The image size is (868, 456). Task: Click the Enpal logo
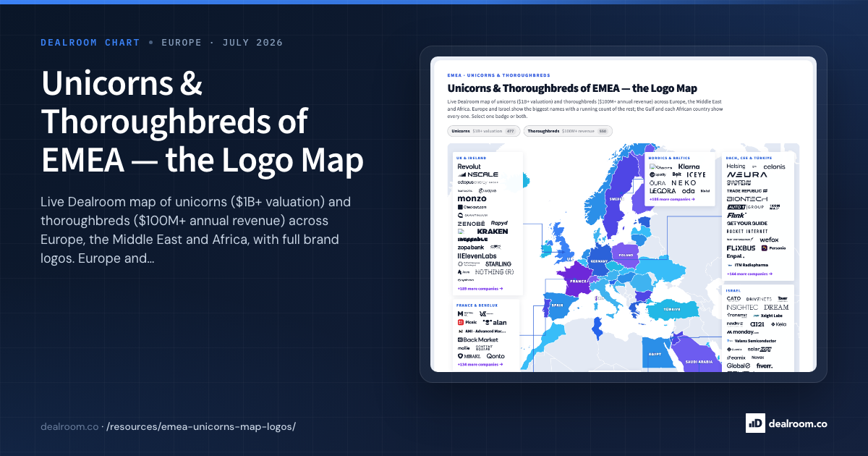736,256
